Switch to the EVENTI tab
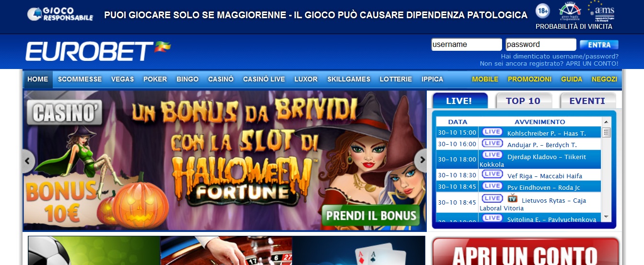The width and height of the screenshot is (644, 265). 587,101
